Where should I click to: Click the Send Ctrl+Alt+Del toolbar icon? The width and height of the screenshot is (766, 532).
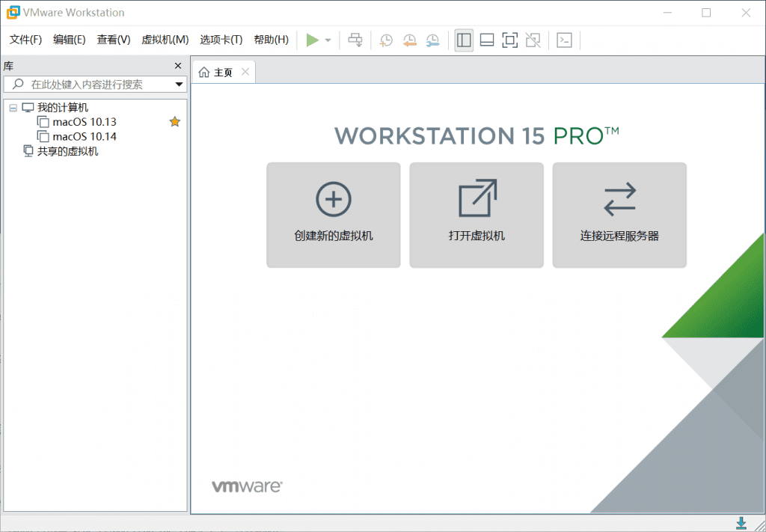point(355,40)
